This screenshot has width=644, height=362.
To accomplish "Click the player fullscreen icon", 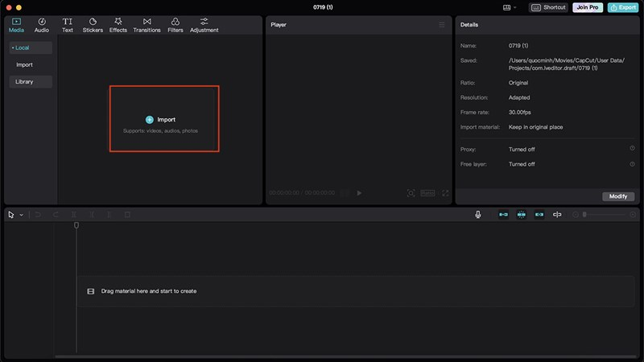I will [x=445, y=193].
